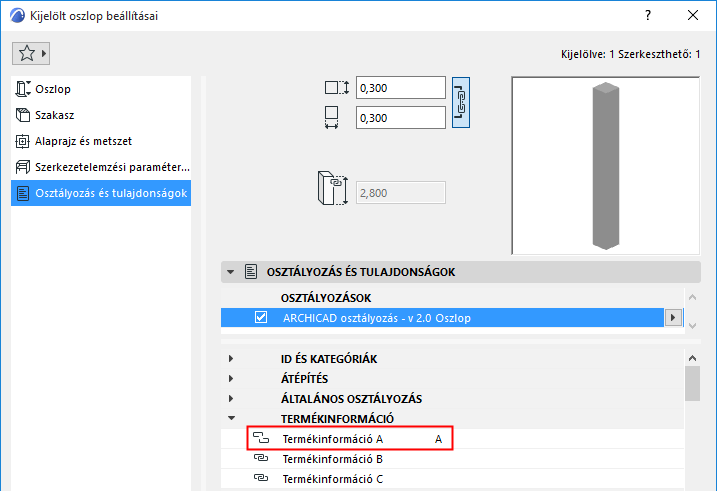Click Szerkezetelemzési sidebar icon
The height and width of the screenshot is (491, 717).
pos(22,167)
